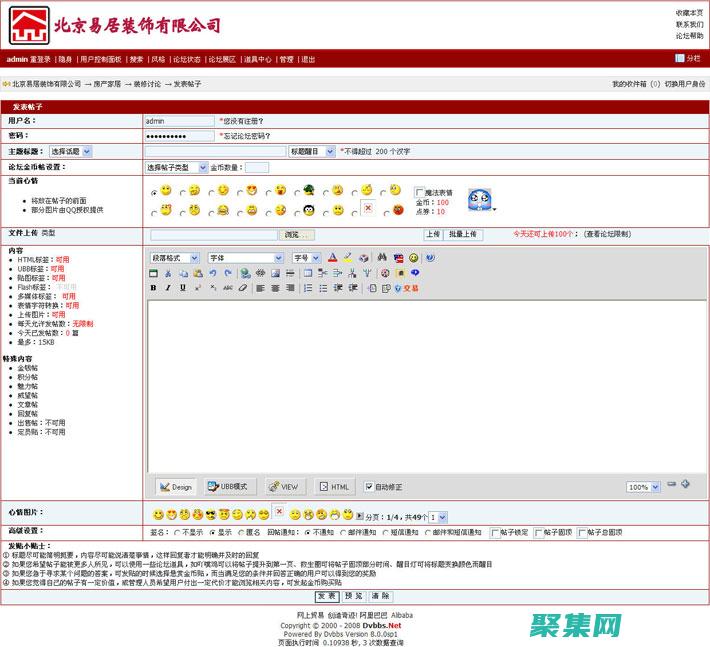Click the Underline formatting icon

coord(183,288)
